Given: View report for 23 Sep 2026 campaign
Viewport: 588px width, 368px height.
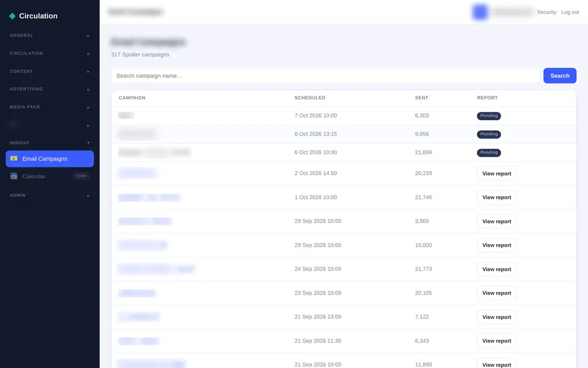Looking at the screenshot, I should click(x=497, y=293).
